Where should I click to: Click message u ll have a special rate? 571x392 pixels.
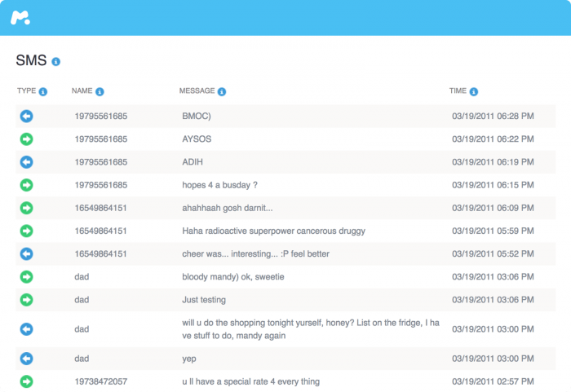[251, 381]
